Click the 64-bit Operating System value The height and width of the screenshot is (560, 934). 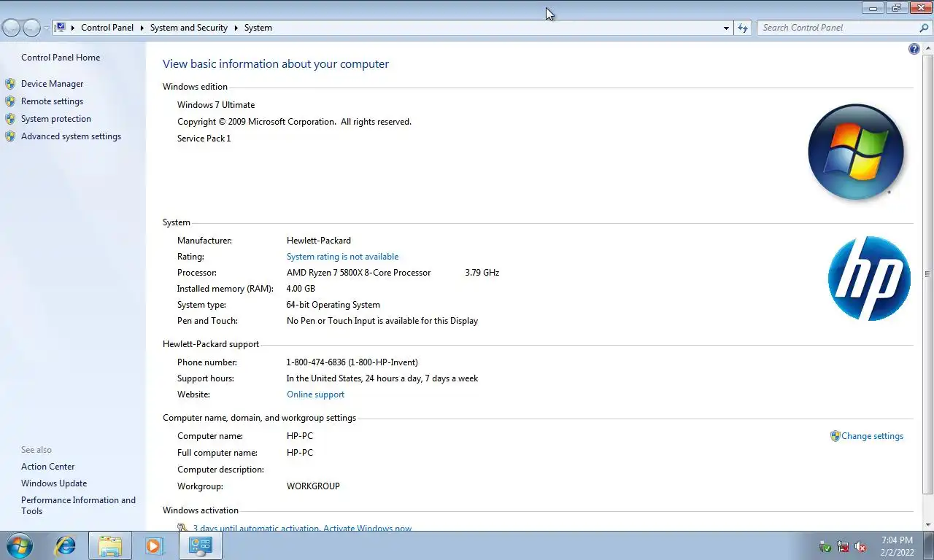pyautogui.click(x=333, y=305)
